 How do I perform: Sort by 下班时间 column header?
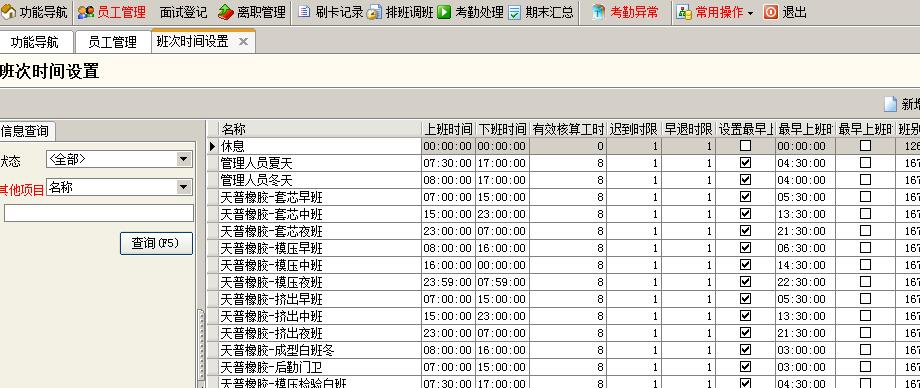pyautogui.click(x=502, y=129)
